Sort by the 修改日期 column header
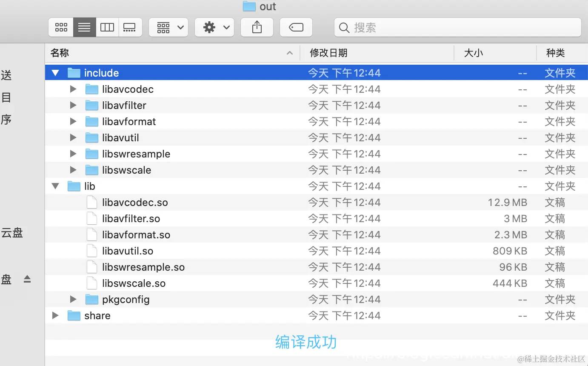 click(377, 53)
